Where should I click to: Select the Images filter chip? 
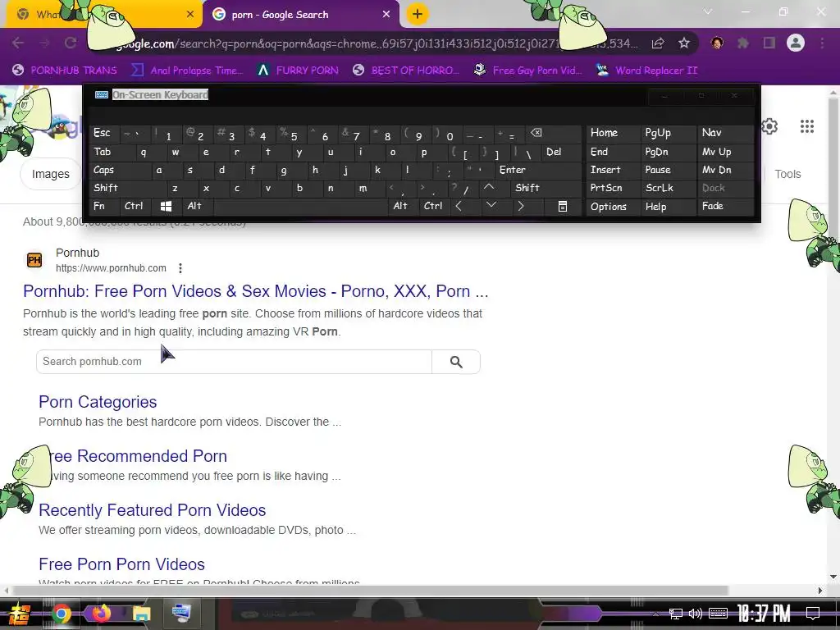click(50, 174)
